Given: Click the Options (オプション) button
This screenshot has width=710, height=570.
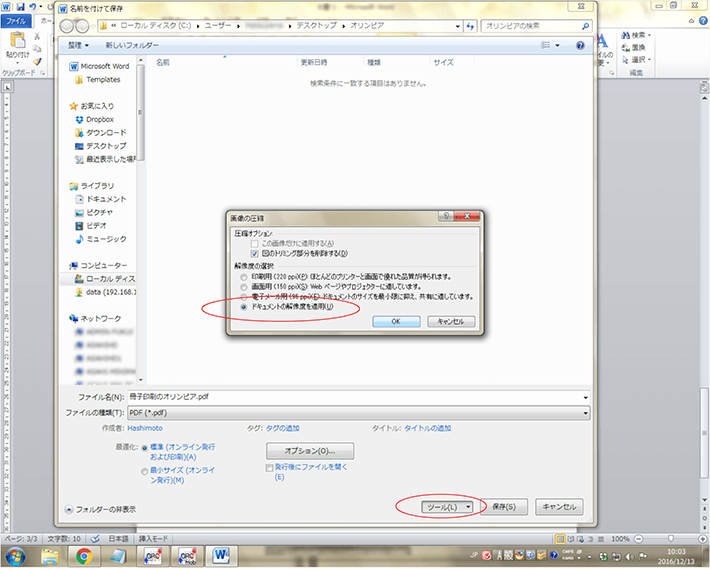Looking at the screenshot, I should pos(313,450).
